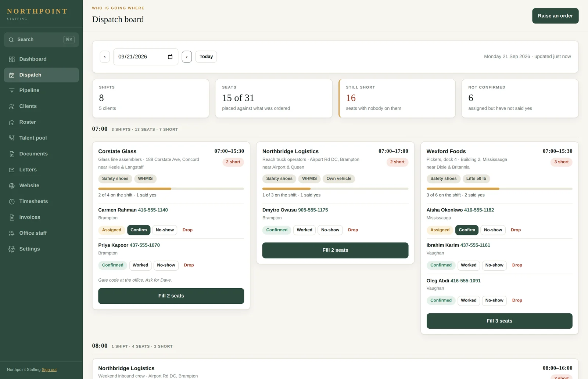
Task: Open the calendar picker icon in date field
Action: [x=170, y=57]
